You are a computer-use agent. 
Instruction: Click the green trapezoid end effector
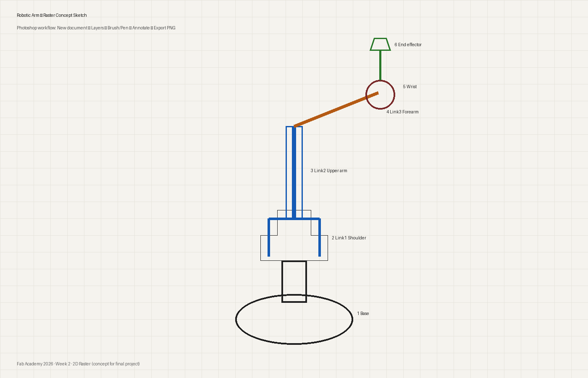pyautogui.click(x=380, y=44)
